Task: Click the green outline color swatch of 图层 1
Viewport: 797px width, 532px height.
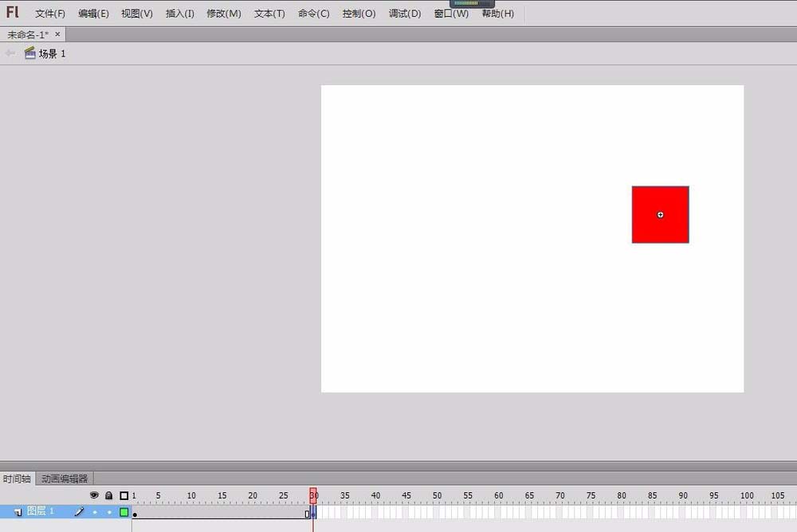Action: coord(124,512)
